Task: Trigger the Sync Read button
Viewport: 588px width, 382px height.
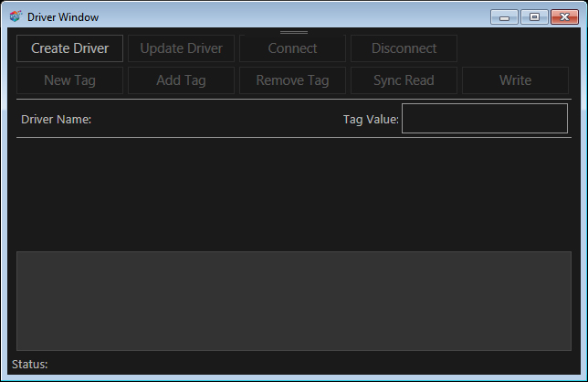Action: click(x=404, y=80)
